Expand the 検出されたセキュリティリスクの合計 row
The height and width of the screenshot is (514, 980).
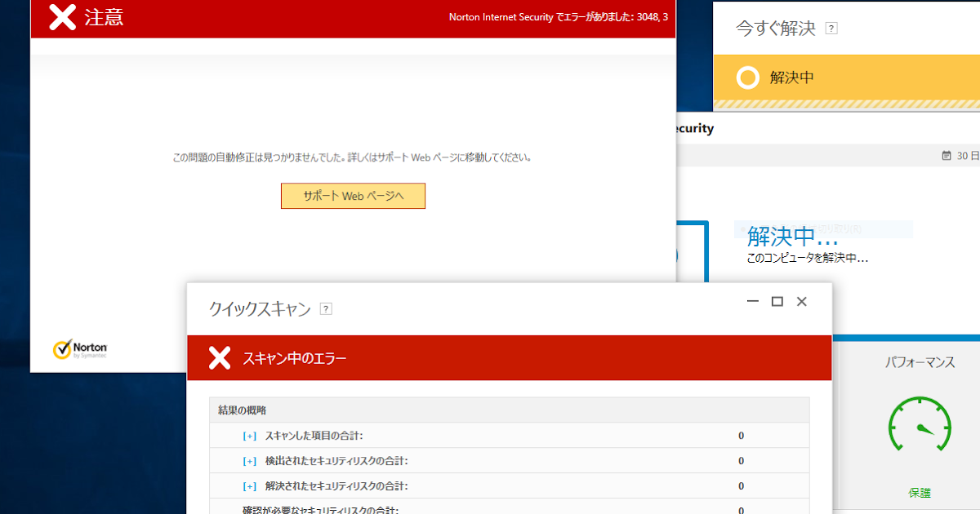tap(250, 461)
